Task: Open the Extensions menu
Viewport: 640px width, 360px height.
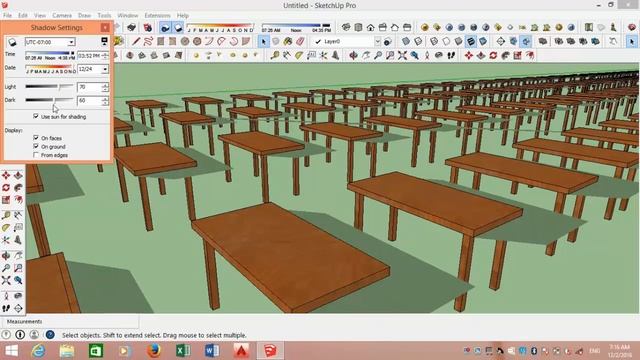Action: (x=157, y=15)
